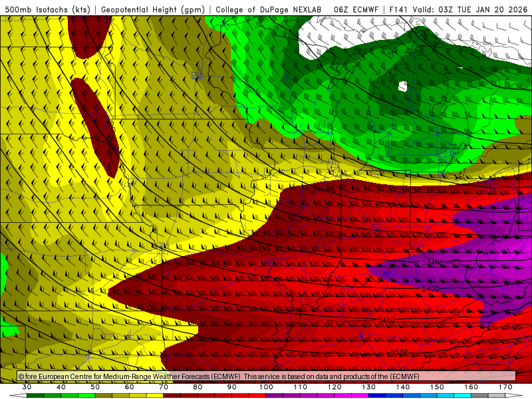Click the 150 value on the color scale
This screenshot has height=399, width=532.
point(437,387)
